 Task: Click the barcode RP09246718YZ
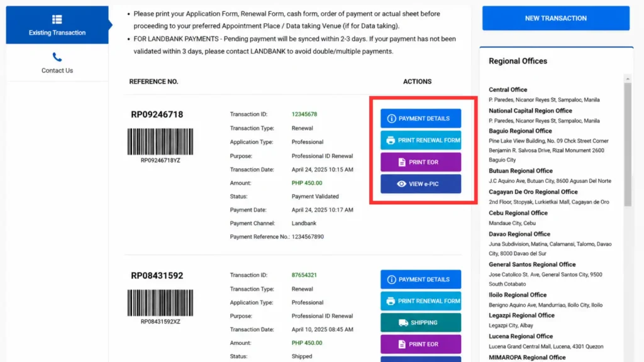(160, 141)
